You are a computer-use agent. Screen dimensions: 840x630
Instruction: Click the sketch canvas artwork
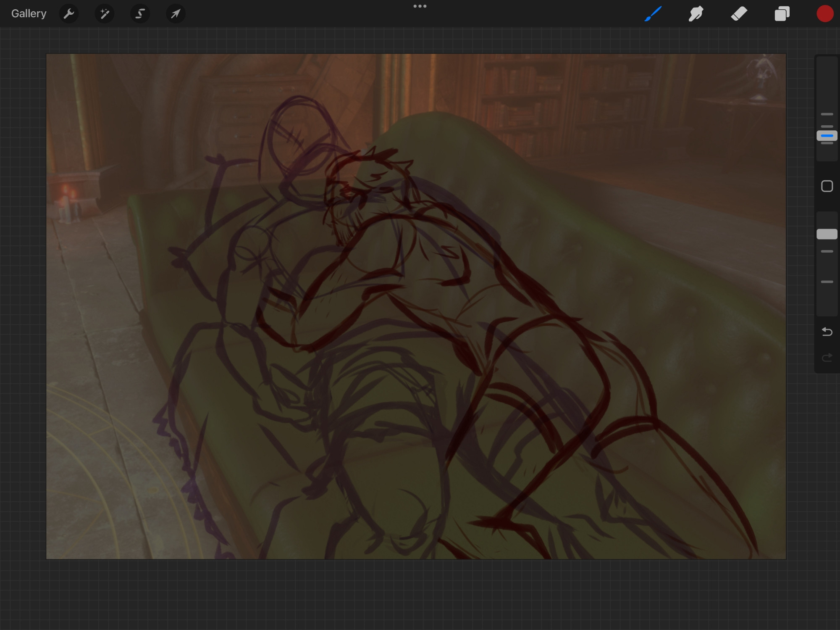[416, 306]
